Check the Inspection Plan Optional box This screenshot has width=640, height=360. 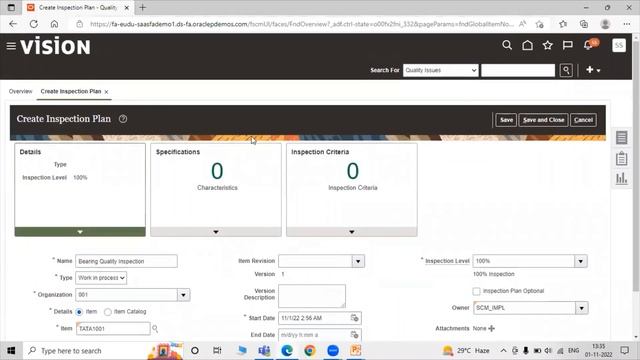476,291
